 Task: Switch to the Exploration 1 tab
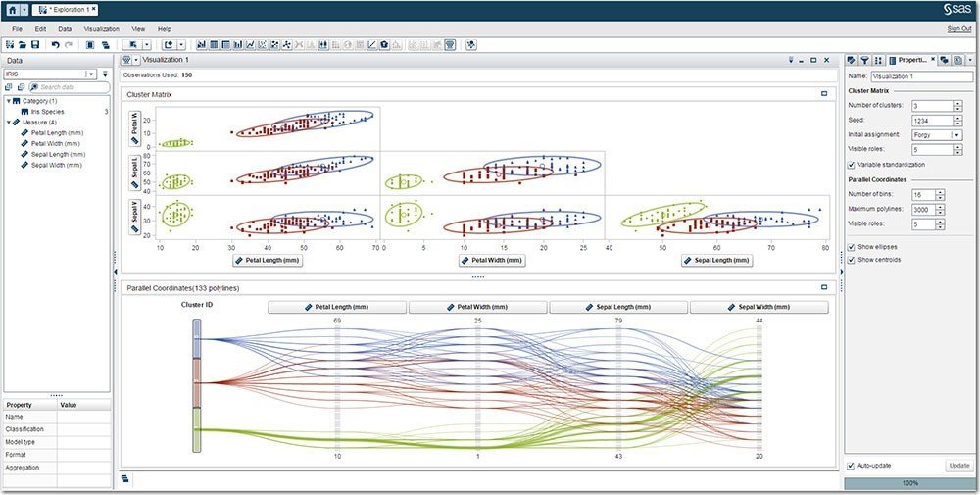click(x=66, y=9)
